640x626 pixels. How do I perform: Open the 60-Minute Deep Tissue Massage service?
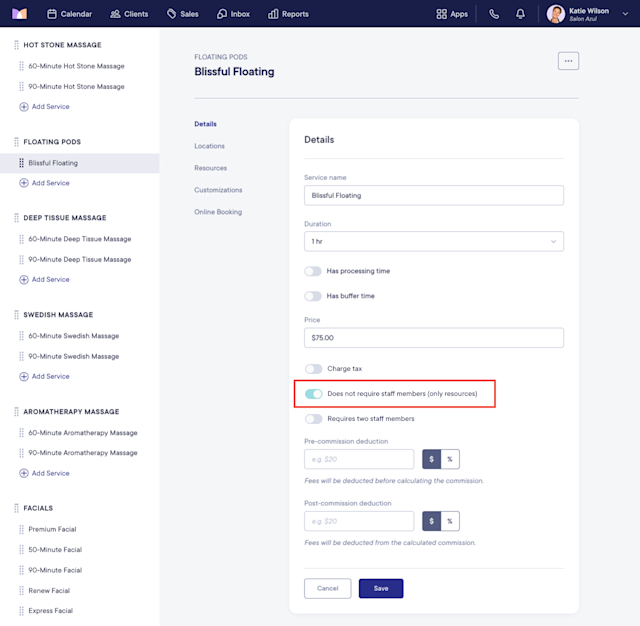point(80,239)
